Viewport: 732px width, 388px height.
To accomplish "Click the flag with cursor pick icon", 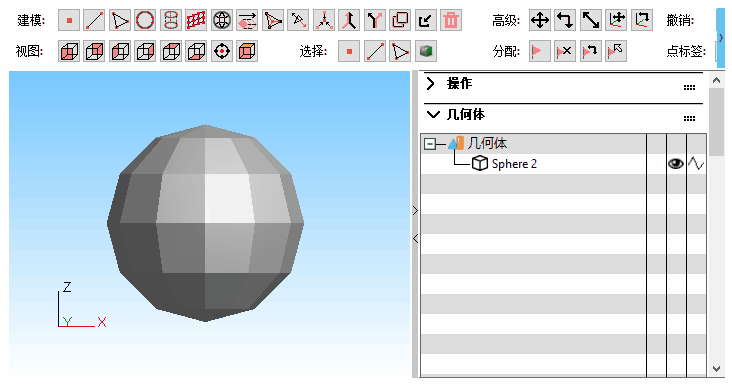I will (x=616, y=51).
